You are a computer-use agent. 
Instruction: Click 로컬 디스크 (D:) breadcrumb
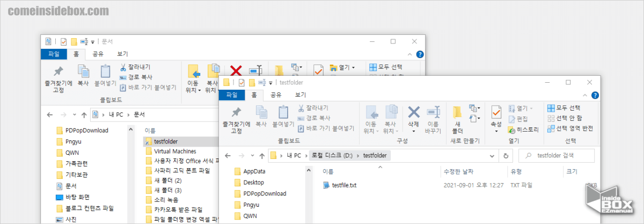pyautogui.click(x=331, y=156)
